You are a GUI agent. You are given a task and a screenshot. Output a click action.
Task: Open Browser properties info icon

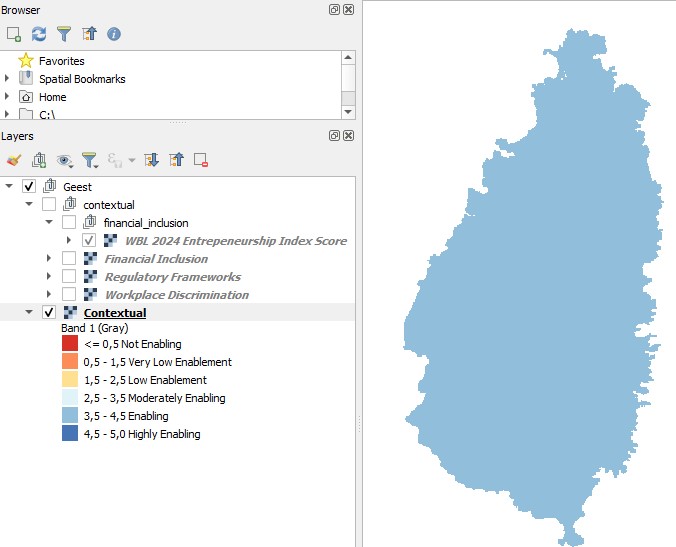click(x=114, y=34)
